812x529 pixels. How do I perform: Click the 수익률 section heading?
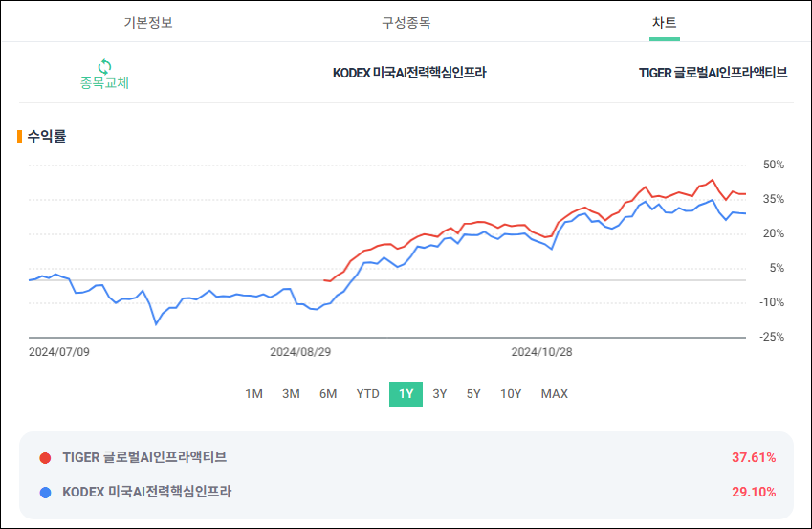coord(47,136)
